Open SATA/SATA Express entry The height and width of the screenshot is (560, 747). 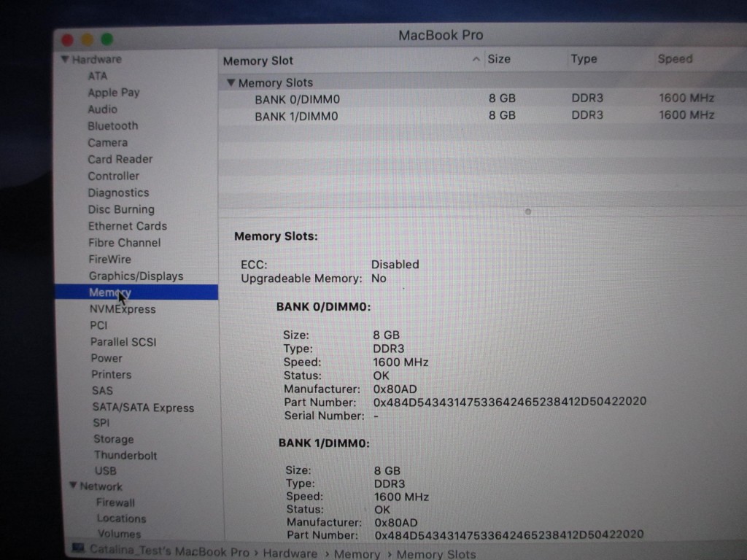click(x=143, y=408)
